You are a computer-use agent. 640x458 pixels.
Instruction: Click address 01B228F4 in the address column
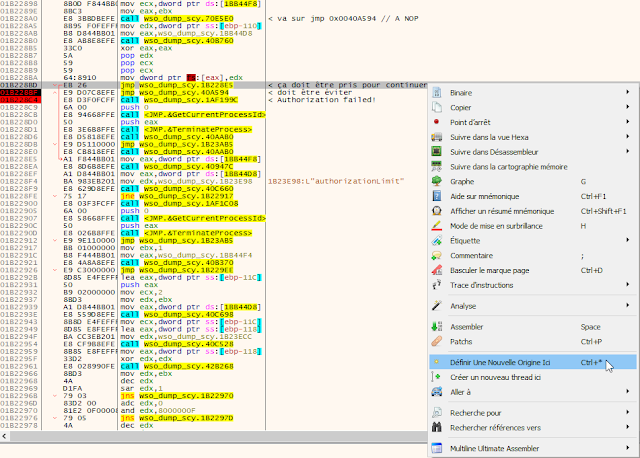(19, 181)
